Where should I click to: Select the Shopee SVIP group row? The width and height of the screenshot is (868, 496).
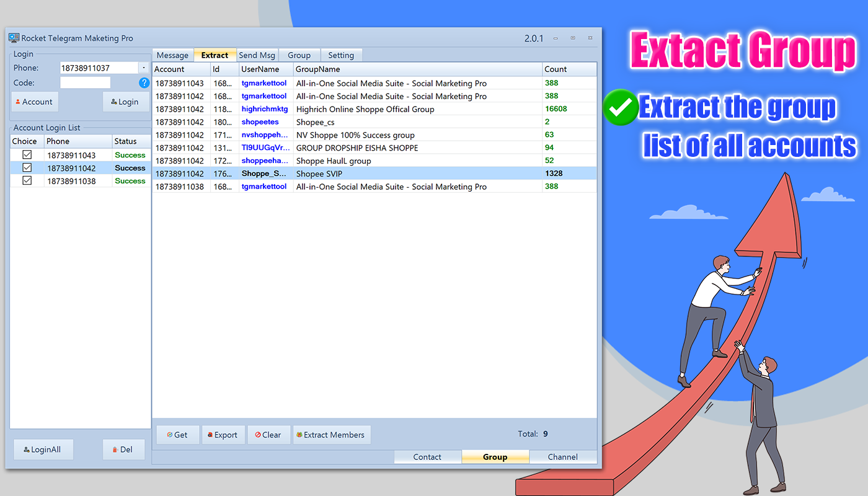point(372,173)
